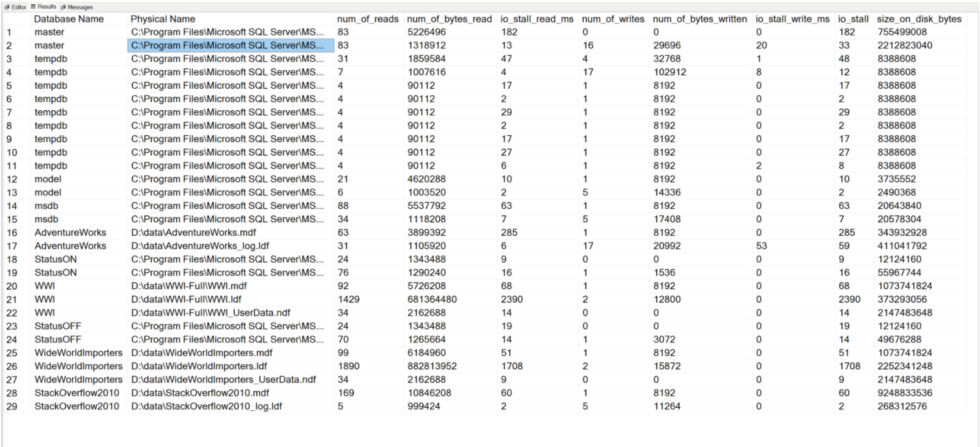Select the num_of_bytes_written column header
This screenshot has width=980, height=447.
tap(700, 19)
